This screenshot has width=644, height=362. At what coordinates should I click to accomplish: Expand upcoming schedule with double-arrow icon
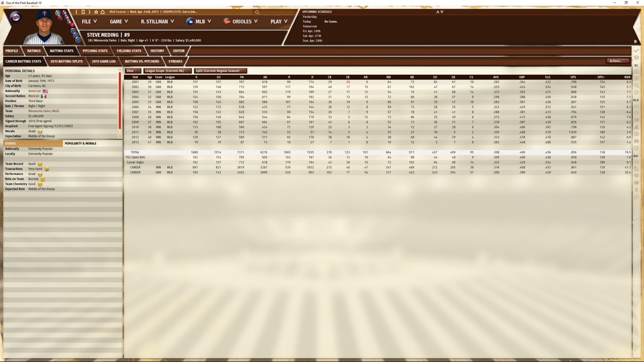635,42
